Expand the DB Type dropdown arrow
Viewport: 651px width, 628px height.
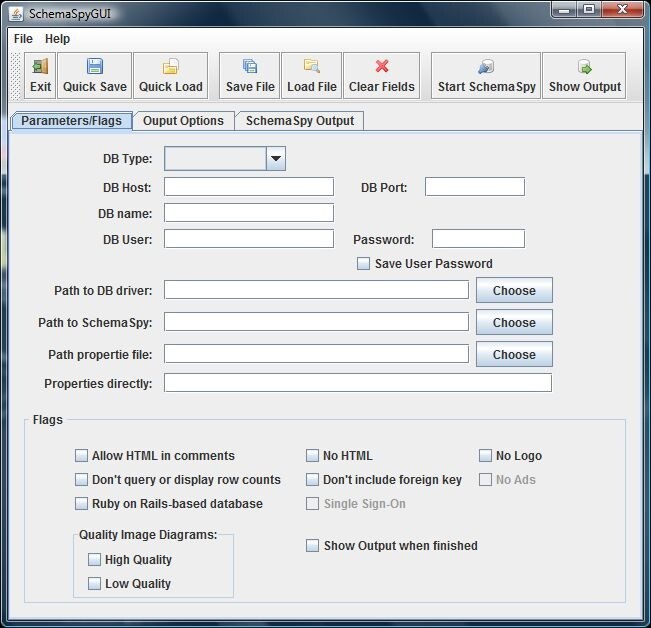tap(276, 159)
